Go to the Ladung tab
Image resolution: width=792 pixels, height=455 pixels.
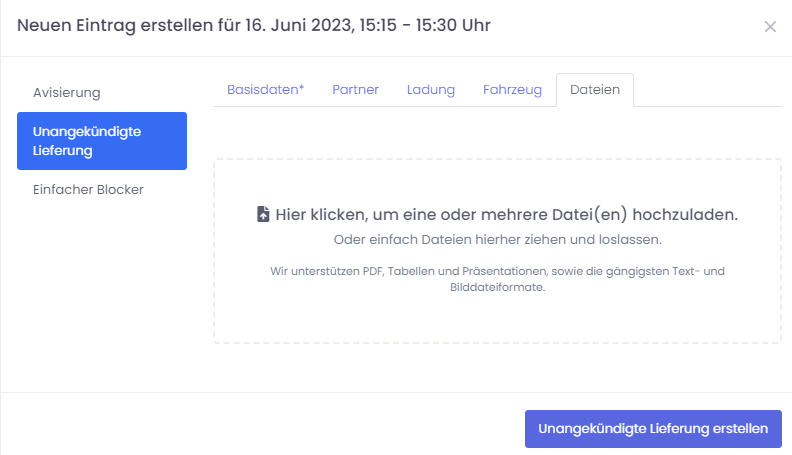[430, 90]
